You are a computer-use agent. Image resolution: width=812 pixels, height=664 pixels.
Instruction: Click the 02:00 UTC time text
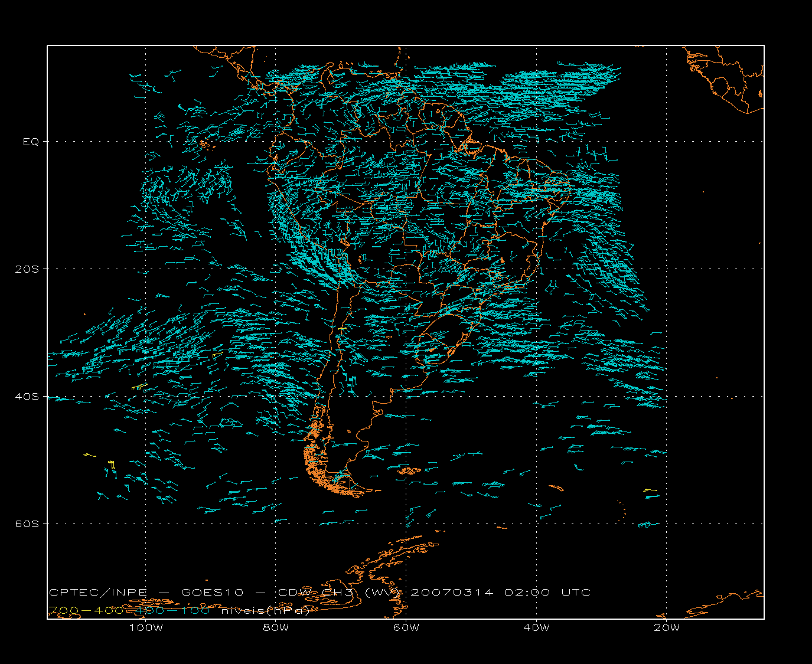(x=547, y=593)
